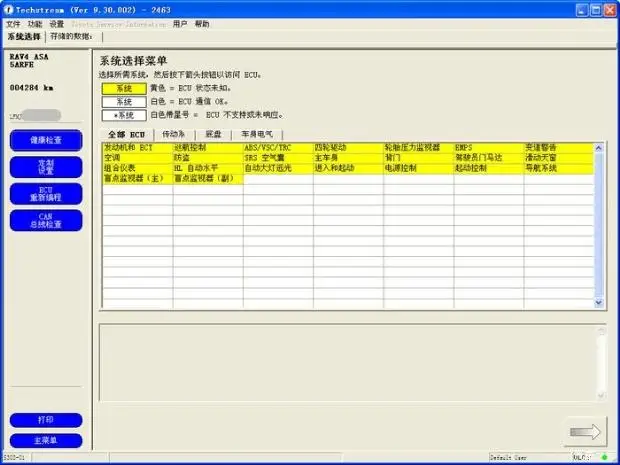This screenshot has height=465, width=620.
Task: Select the ABS/VSC/TRC system cell
Action: (x=278, y=148)
